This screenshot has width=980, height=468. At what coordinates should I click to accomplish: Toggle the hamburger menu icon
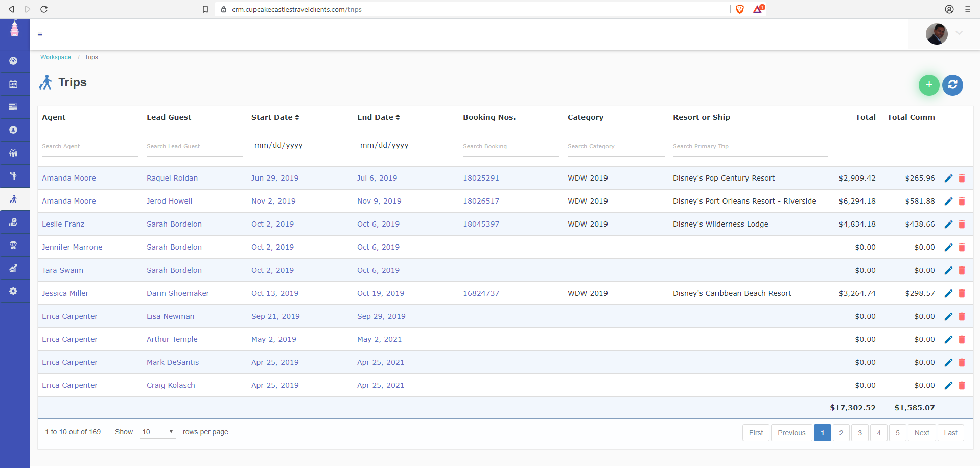(40, 35)
